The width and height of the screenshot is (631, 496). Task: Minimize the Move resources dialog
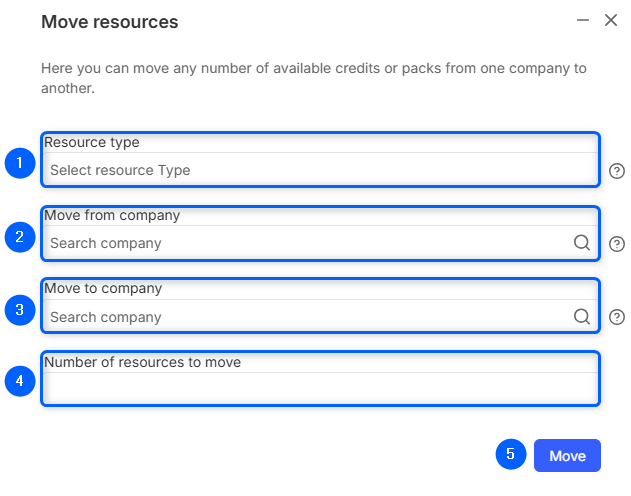[583, 20]
